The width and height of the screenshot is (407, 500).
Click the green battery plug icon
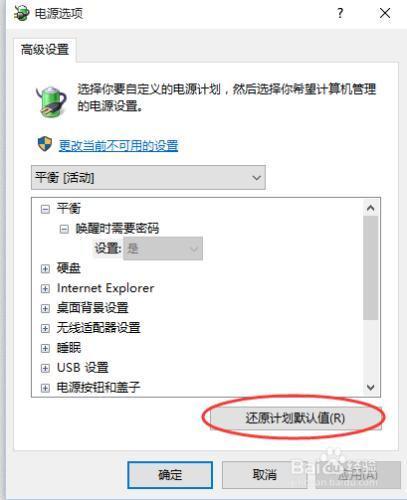tap(51, 101)
